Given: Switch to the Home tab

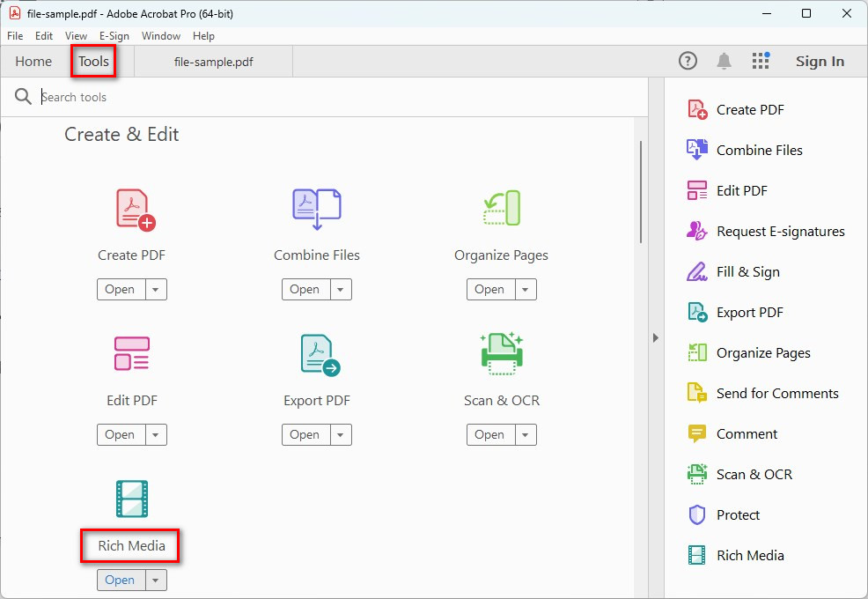Looking at the screenshot, I should point(33,62).
